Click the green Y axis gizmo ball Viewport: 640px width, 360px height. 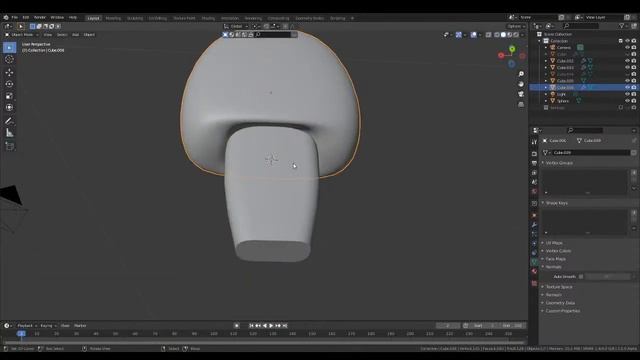pyautogui.click(x=512, y=49)
